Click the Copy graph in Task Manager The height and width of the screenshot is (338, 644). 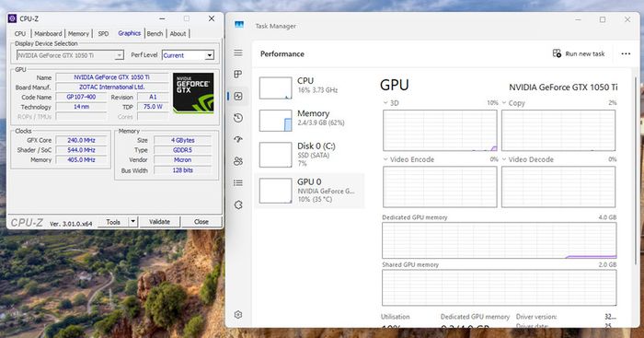(558, 131)
